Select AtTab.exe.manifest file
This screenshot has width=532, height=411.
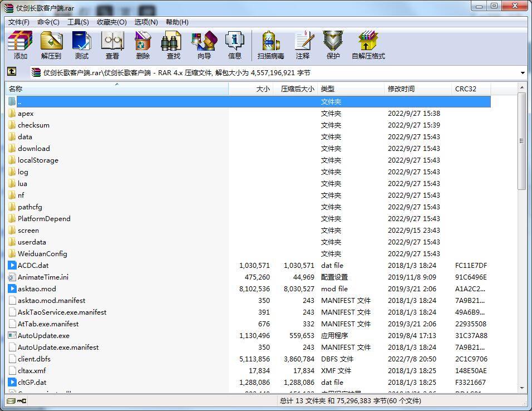[249, 324]
